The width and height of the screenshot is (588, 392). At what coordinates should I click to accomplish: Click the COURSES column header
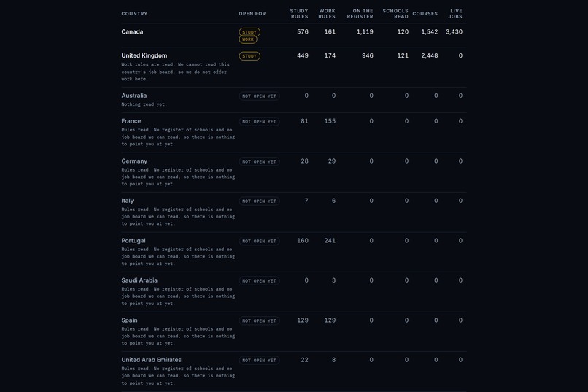(425, 13)
